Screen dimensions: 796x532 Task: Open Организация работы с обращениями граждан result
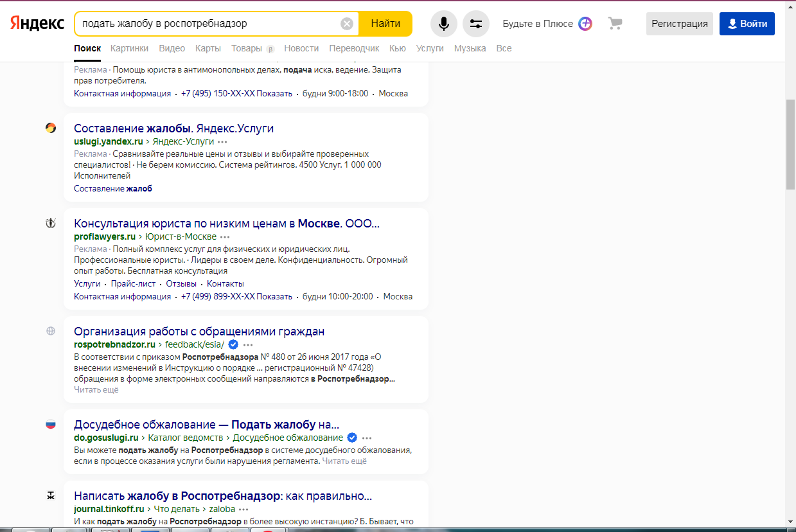click(199, 332)
